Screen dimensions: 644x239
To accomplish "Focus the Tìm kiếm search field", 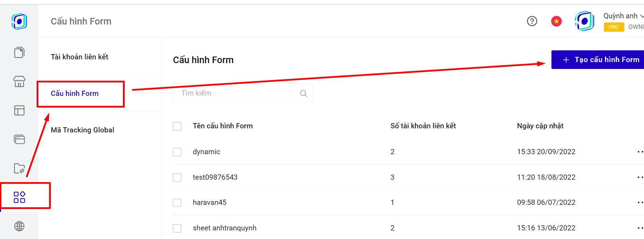I will pyautogui.click(x=238, y=93).
